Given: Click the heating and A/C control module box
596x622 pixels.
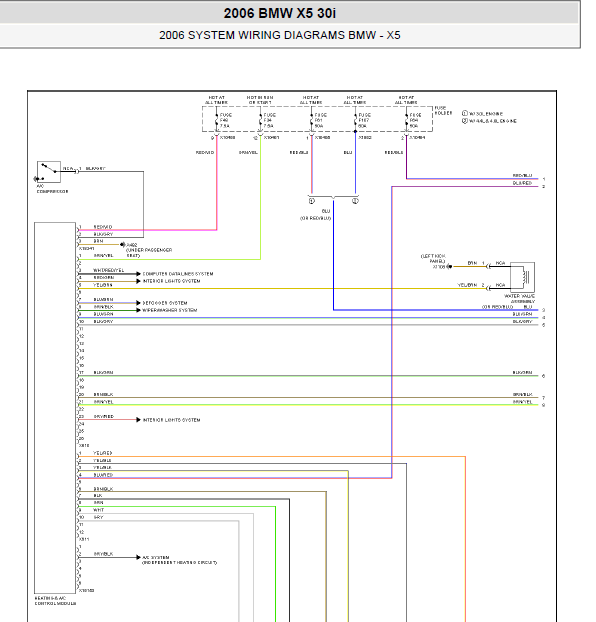Looking at the screenshot, I should [55, 408].
